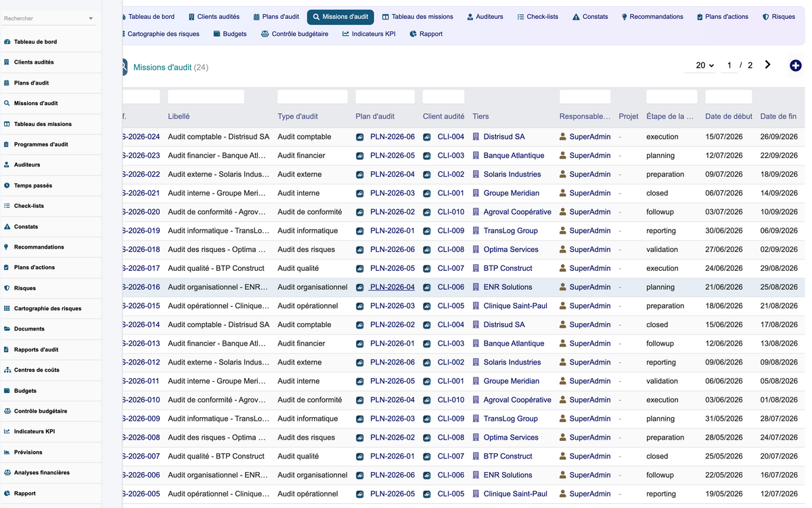812x508 pixels.
Task: Click page number field showing 1
Action: pyautogui.click(x=729, y=65)
